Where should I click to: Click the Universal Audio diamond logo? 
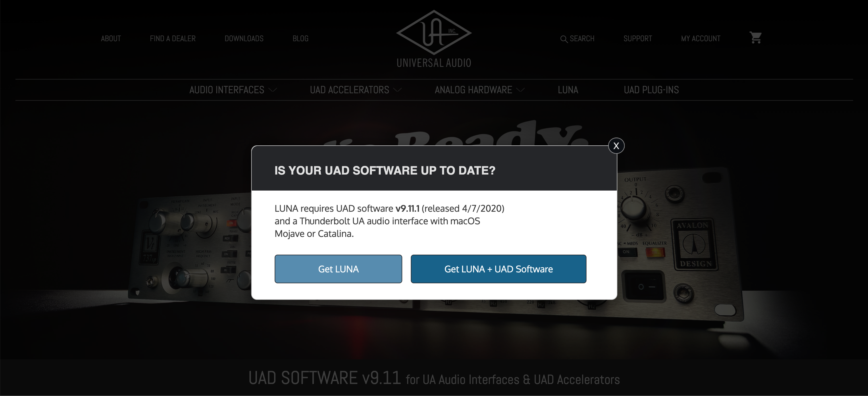[434, 32]
